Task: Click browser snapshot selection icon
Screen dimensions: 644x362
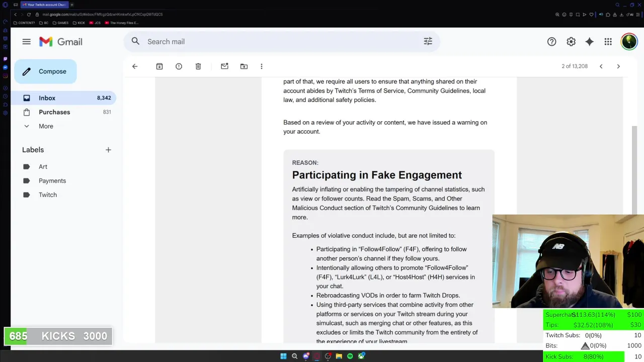Action: tap(578, 15)
